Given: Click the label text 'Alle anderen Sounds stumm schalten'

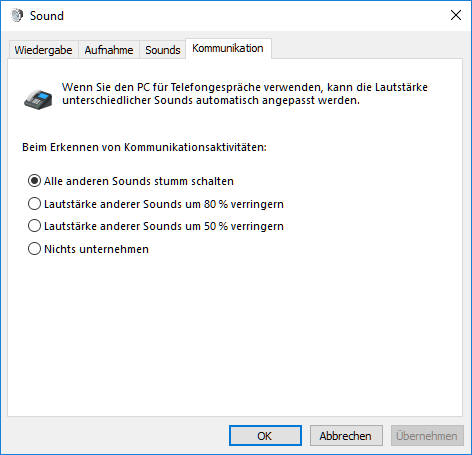Looking at the screenshot, I should [x=139, y=181].
